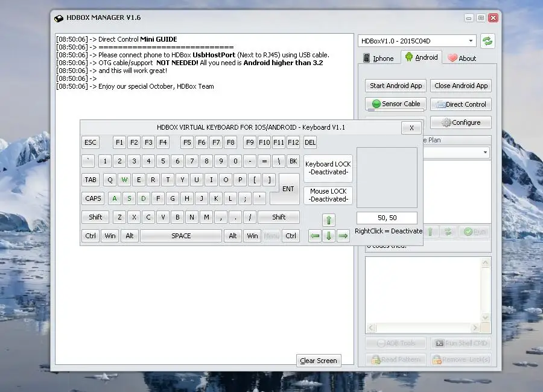The width and height of the screenshot is (543, 392).
Task: Click the green A key
Action: point(115,198)
